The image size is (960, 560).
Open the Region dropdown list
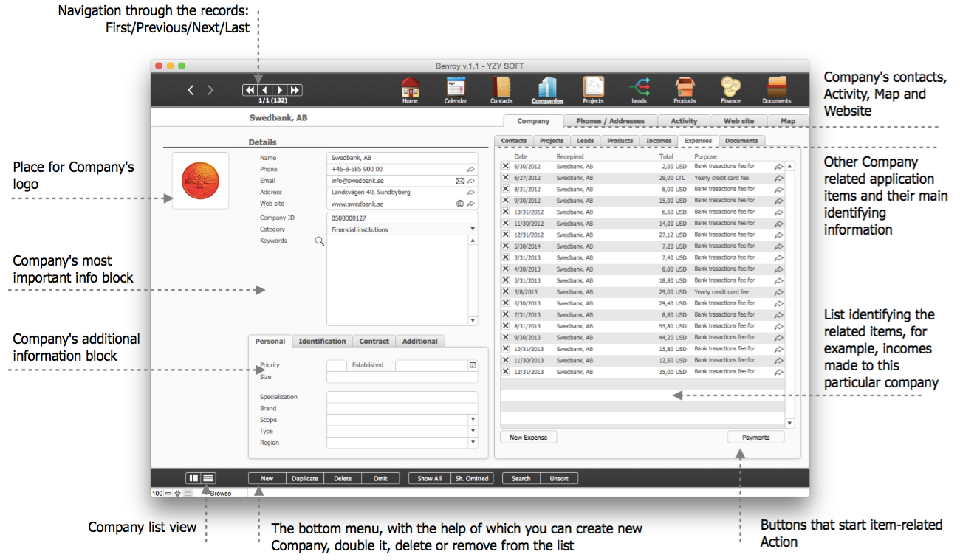point(473,443)
